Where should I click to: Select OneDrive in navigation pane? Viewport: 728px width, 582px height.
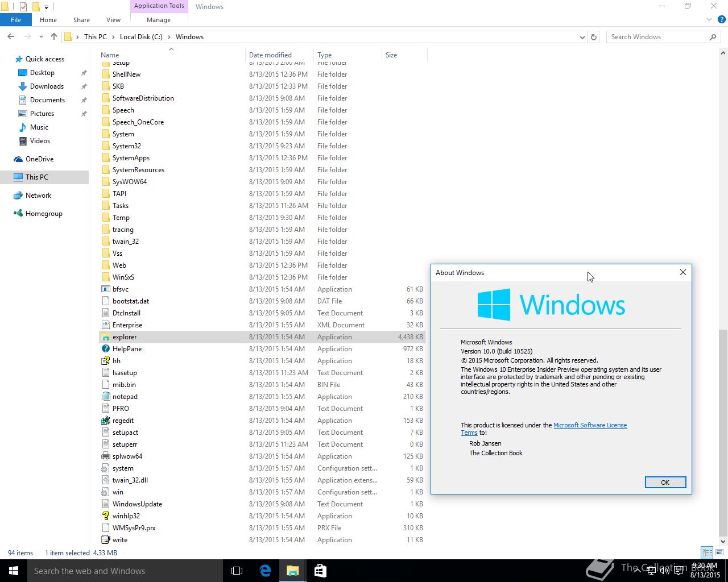39,159
